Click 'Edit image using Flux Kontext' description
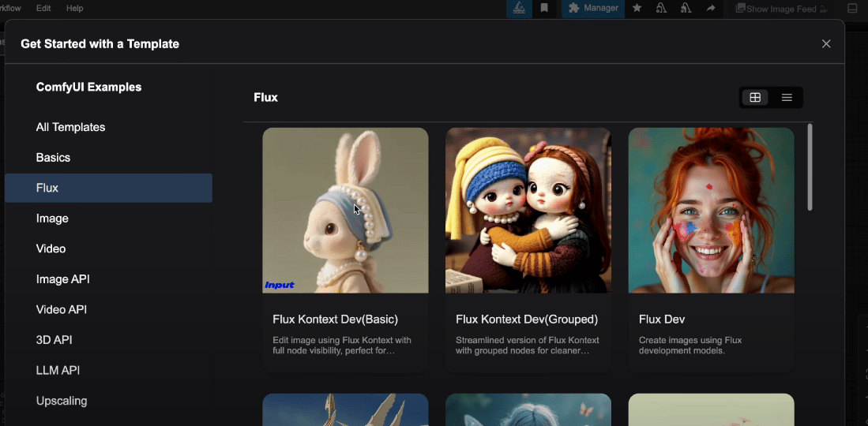 pos(342,346)
